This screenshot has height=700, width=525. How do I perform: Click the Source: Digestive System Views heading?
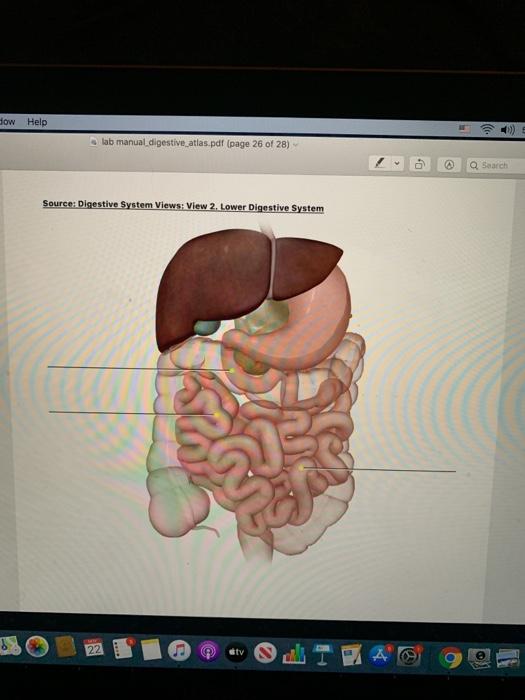click(183, 205)
